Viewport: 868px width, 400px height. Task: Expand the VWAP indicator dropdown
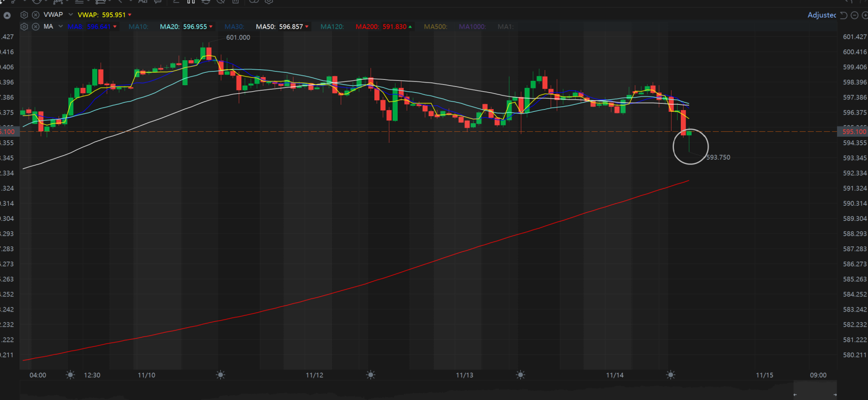(x=71, y=15)
